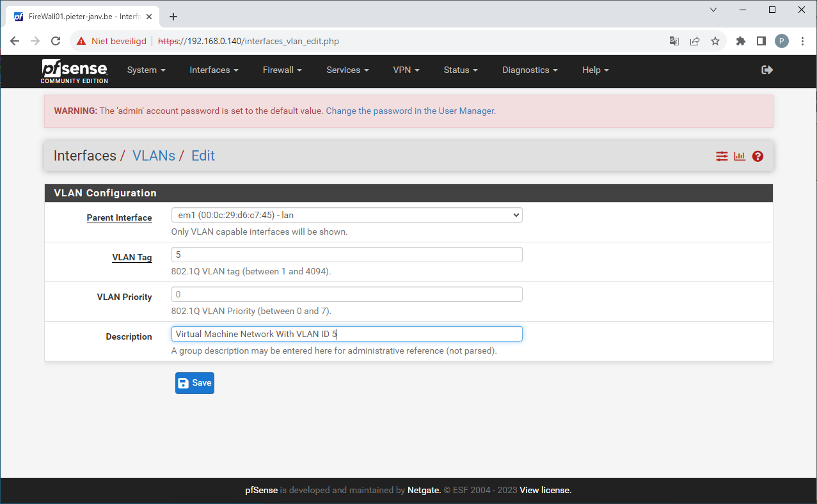Open the Parent Interface dropdown
The height and width of the screenshot is (504, 817).
pyautogui.click(x=347, y=215)
